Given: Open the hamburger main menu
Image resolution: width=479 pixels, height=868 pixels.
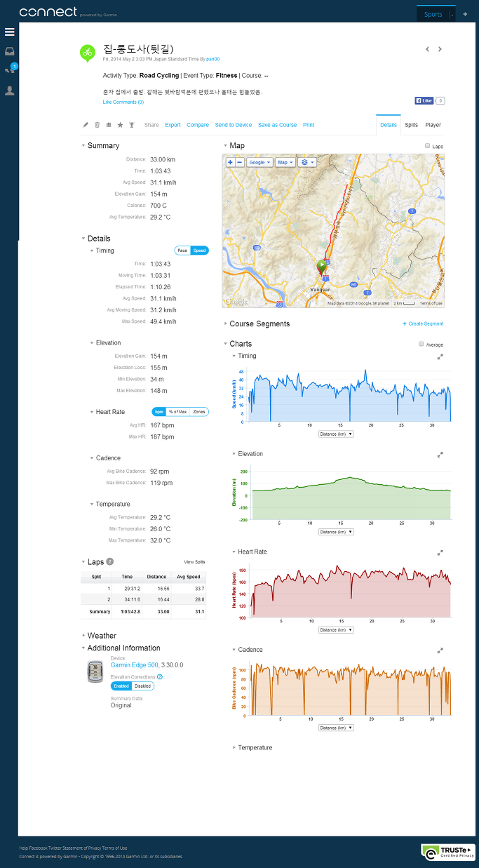Looking at the screenshot, I should (10, 32).
